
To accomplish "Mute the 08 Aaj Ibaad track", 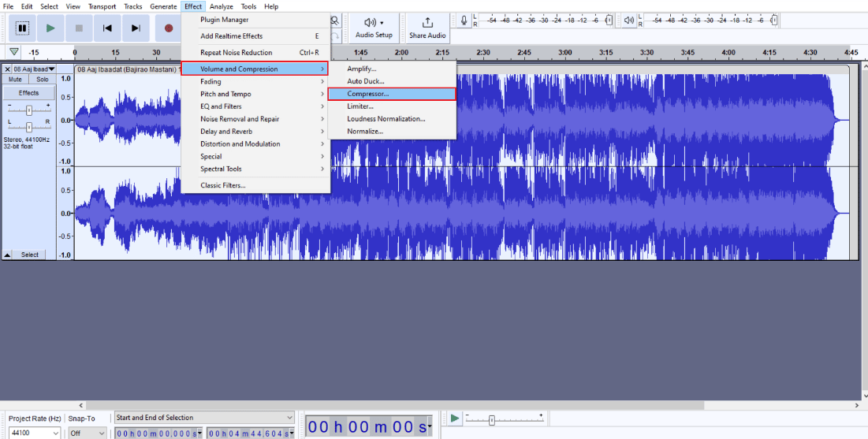I will (x=16, y=80).
